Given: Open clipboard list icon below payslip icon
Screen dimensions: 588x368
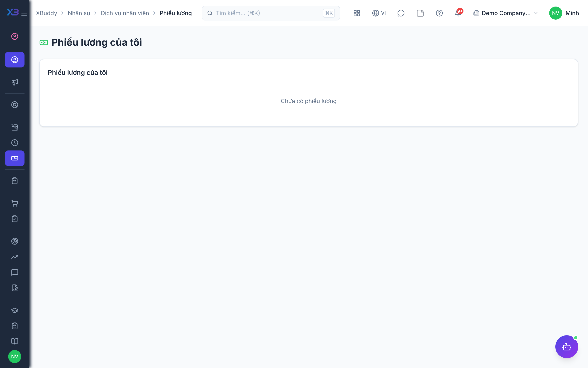Looking at the screenshot, I should click(14, 181).
